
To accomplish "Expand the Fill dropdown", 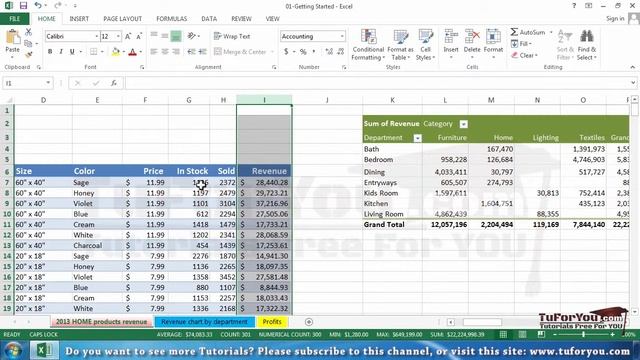I will (x=530, y=44).
